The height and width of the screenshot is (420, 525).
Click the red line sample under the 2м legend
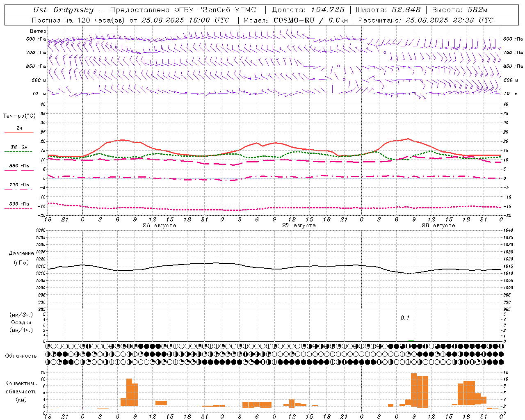pos(19,132)
